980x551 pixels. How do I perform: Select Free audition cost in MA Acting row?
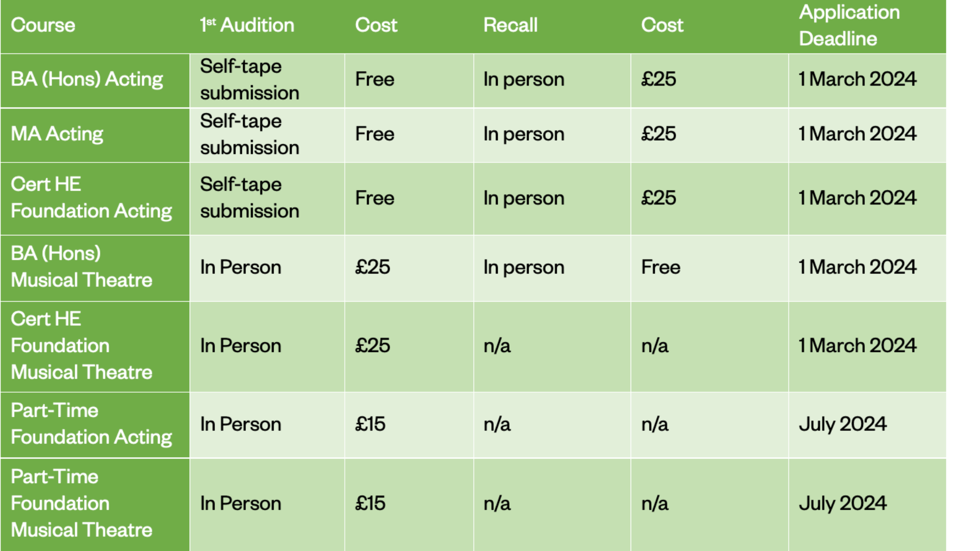[375, 134]
